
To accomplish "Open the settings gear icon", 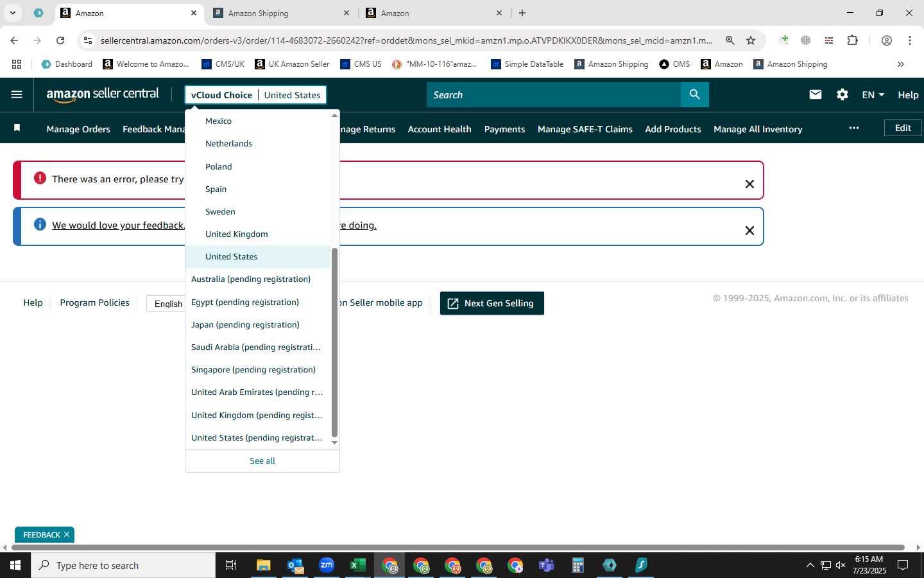I will [x=843, y=94].
